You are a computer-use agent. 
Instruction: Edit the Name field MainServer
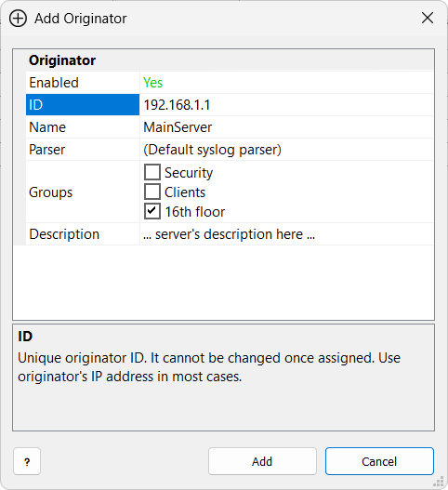(286, 127)
